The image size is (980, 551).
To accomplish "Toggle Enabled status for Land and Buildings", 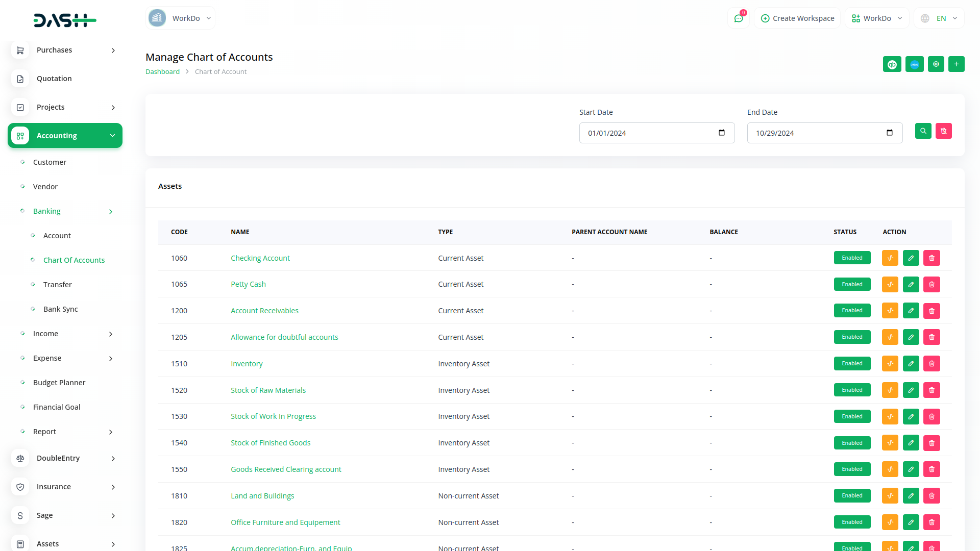I will tap(852, 495).
